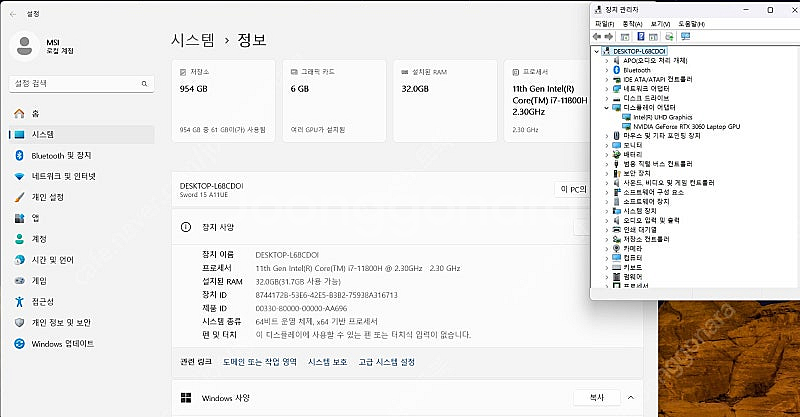Expand the 장치 사양 section header
The width and height of the screenshot is (800, 417).
pos(381,227)
